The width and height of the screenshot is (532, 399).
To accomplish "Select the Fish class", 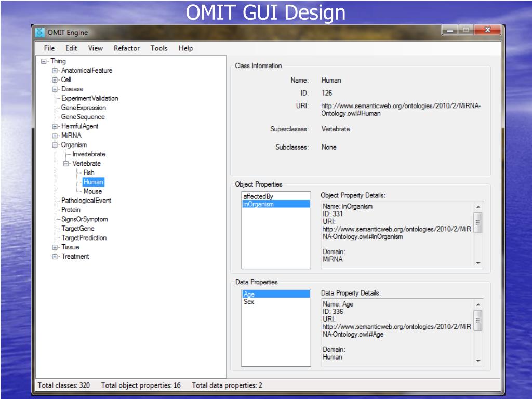I will coord(89,172).
